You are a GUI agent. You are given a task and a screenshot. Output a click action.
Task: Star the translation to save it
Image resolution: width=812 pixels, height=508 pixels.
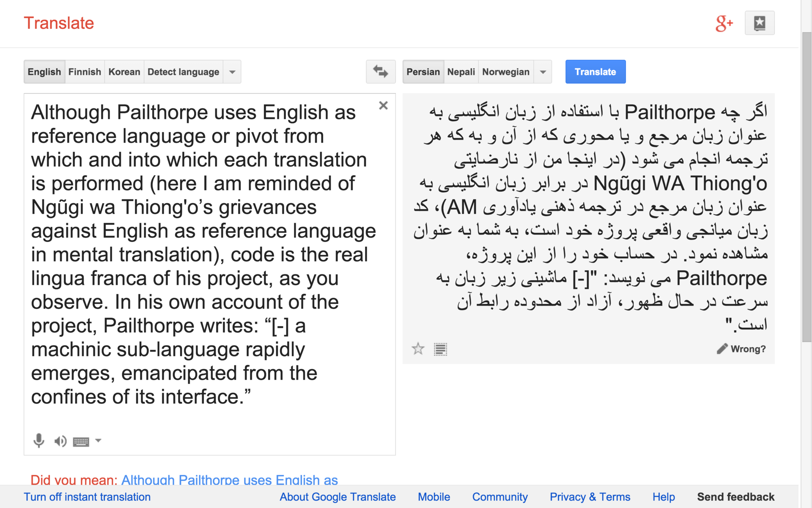(418, 349)
